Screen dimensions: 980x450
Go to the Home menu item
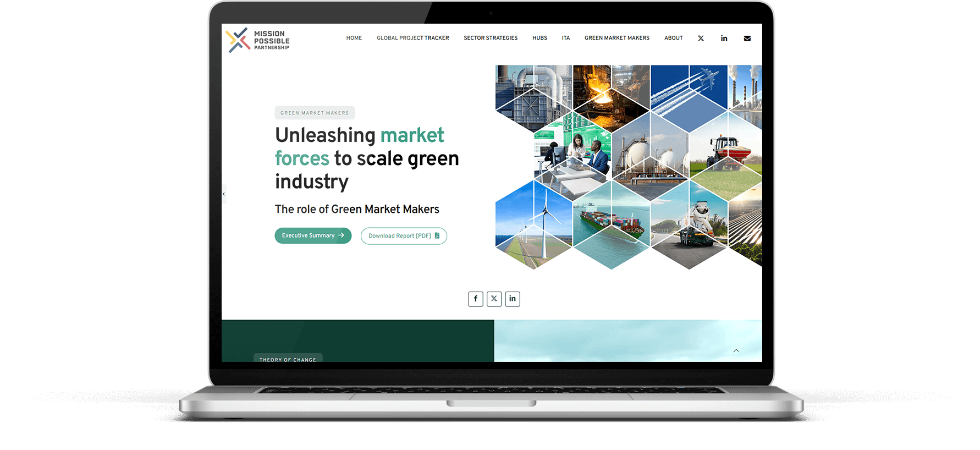(354, 38)
